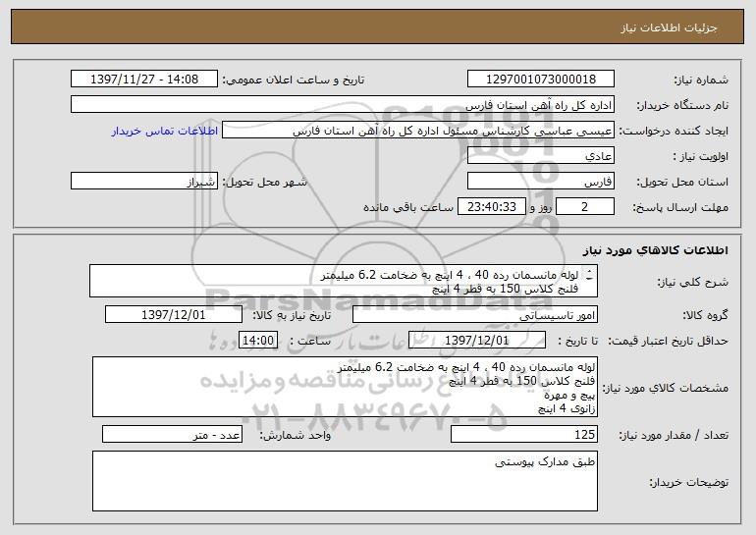Click the need date field next to تاريخ نياز به کالا
756x535 pixels.
point(174,314)
